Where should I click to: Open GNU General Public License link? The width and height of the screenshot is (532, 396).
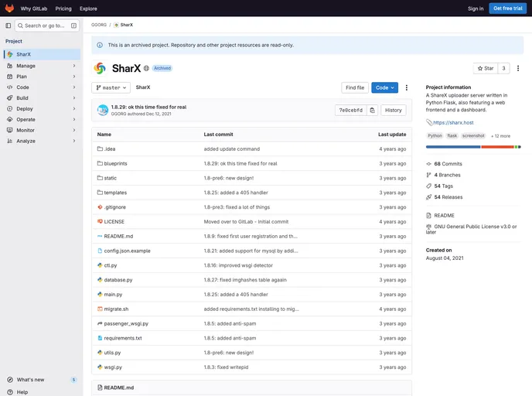pyautogui.click(x=471, y=229)
